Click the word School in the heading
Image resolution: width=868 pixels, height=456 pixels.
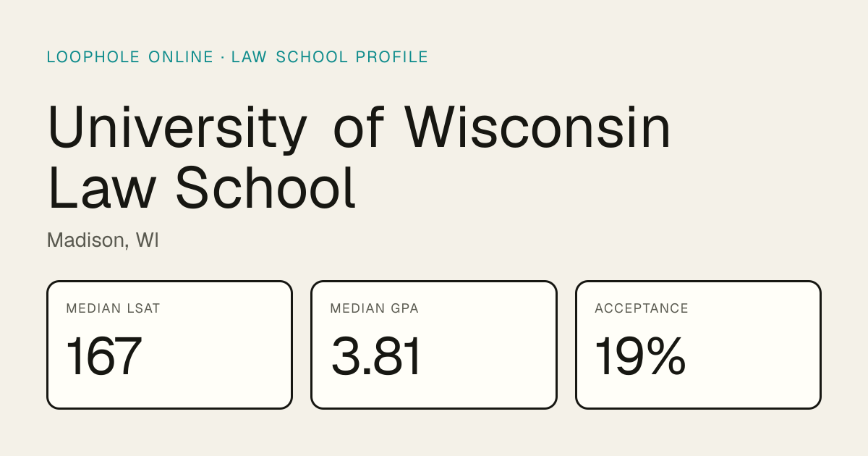265,187
